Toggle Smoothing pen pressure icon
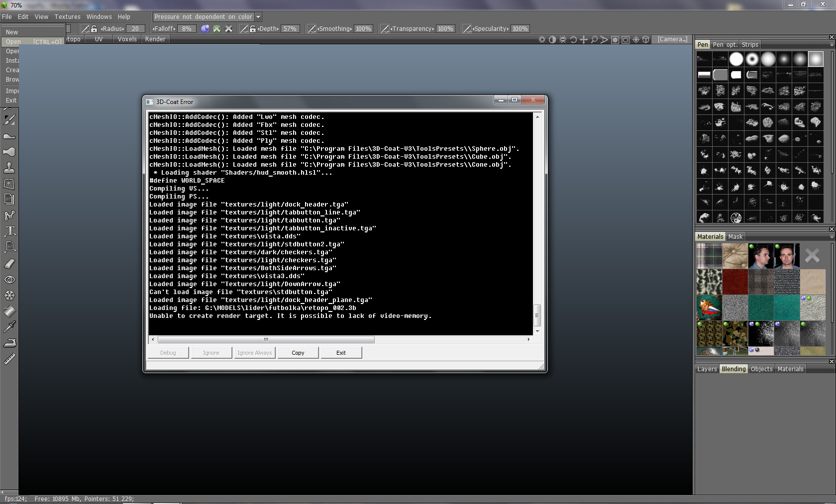 pos(312,29)
